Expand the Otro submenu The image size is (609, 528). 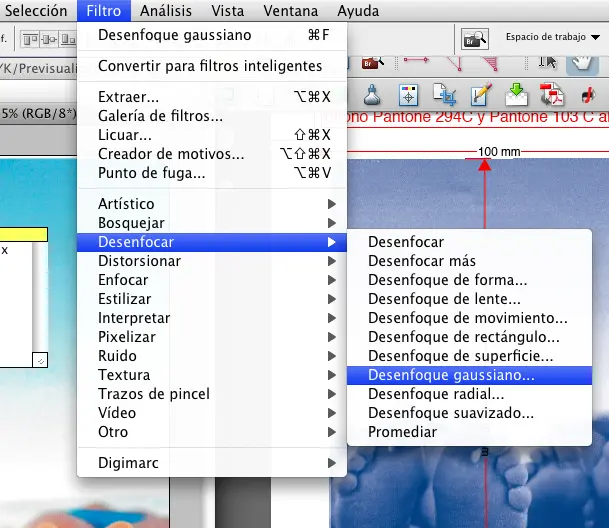pyautogui.click(x=212, y=432)
